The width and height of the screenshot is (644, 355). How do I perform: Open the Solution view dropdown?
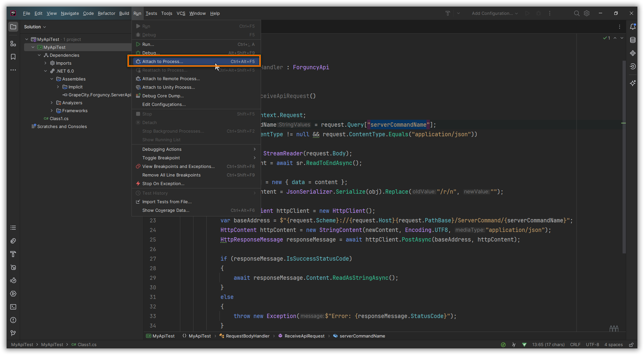[x=35, y=27]
